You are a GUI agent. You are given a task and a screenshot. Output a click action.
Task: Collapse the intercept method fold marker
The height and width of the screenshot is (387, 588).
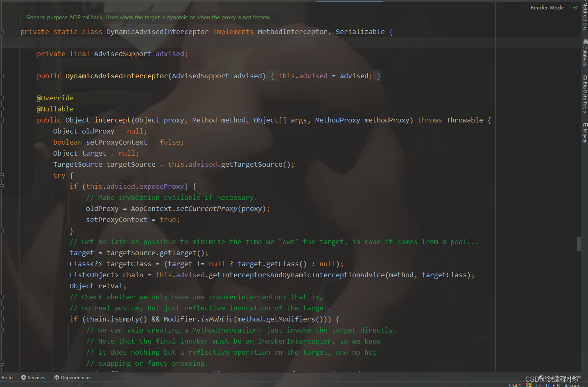(2, 120)
